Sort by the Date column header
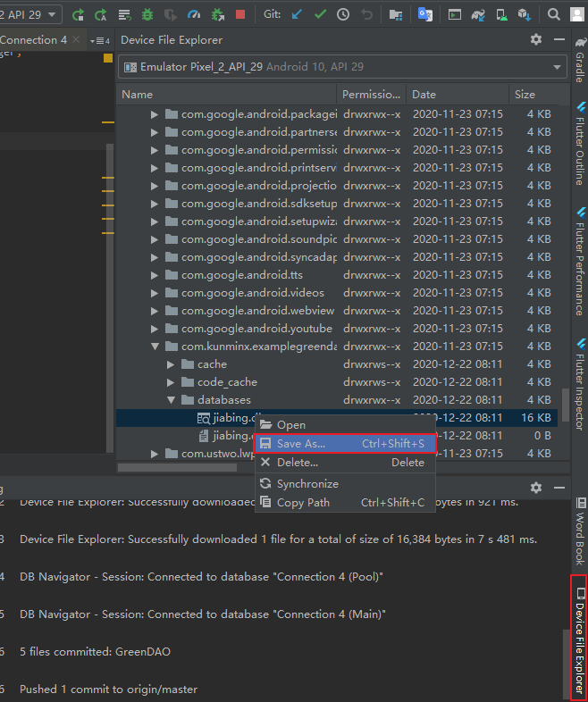Screen dimensions: 588x702 [x=458, y=95]
